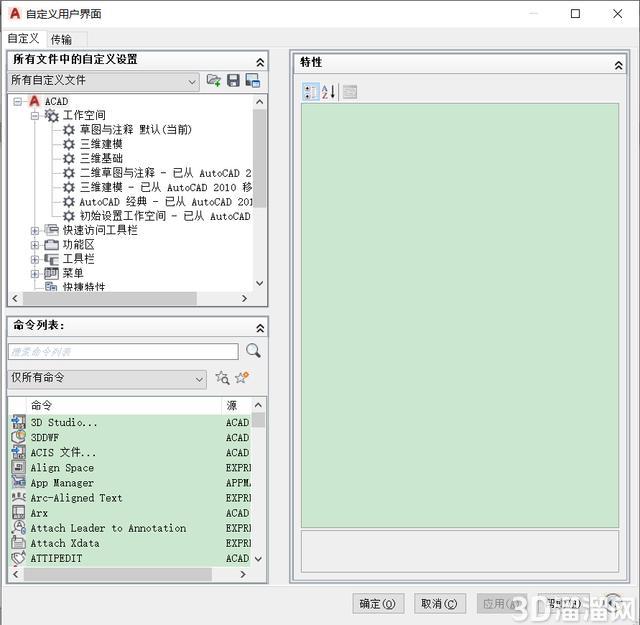Image resolution: width=640 pixels, height=625 pixels.
Task: Select the AutoCAD 经典 workspace
Action: click(x=165, y=202)
